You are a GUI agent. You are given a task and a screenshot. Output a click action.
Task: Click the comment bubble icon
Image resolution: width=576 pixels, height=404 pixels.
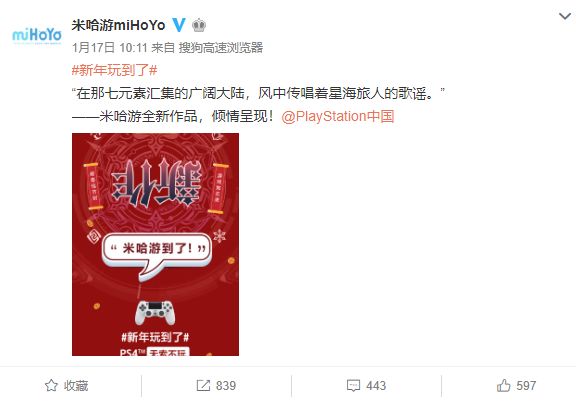353,386
